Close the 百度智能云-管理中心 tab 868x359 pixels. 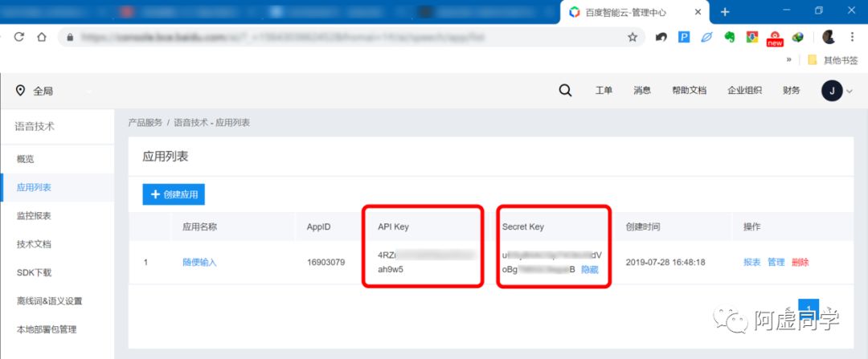[698, 11]
